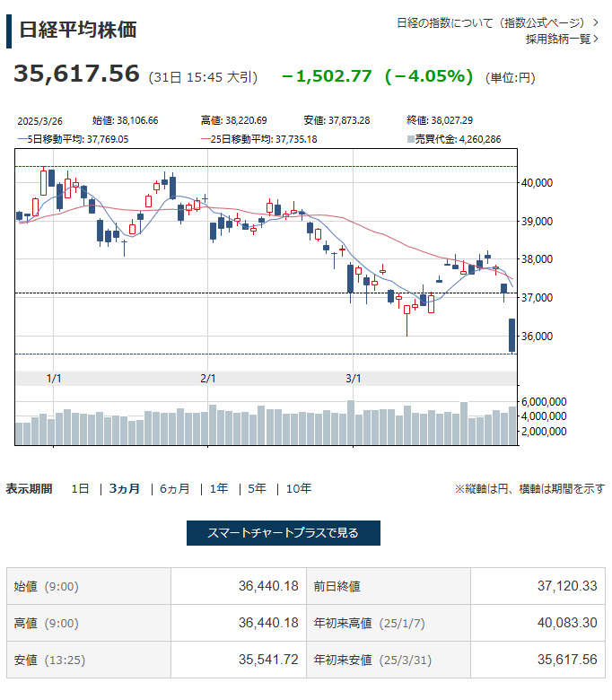Click the blue 5日移動平均 legend line
The width and height of the screenshot is (612, 700).
(x=22, y=139)
